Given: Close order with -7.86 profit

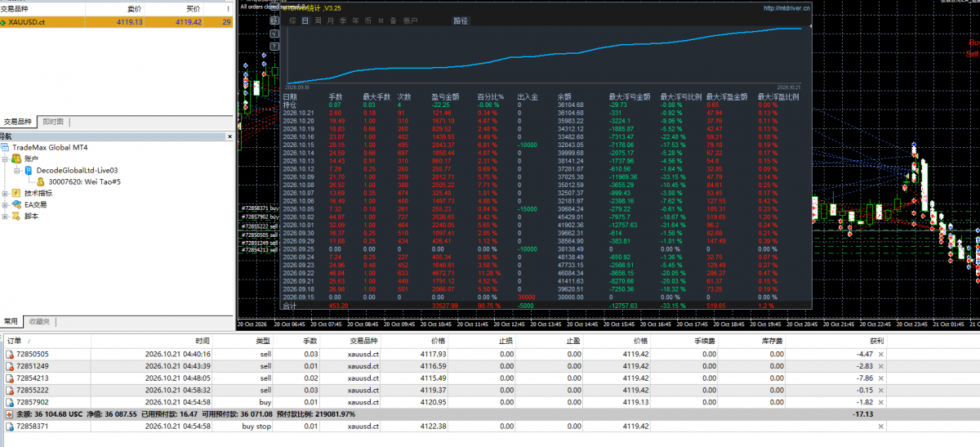Looking at the screenshot, I should [x=880, y=378].
